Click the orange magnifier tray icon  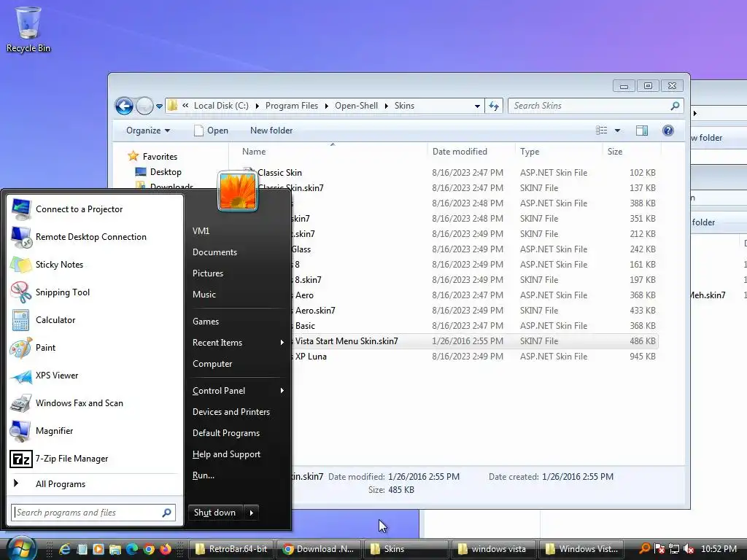coord(645,549)
